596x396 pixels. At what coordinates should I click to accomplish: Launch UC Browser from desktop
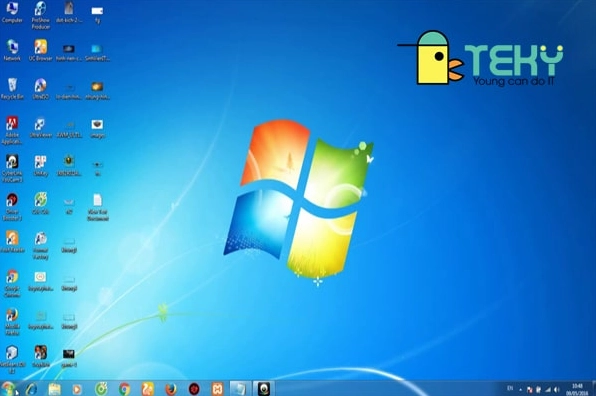pyautogui.click(x=41, y=51)
